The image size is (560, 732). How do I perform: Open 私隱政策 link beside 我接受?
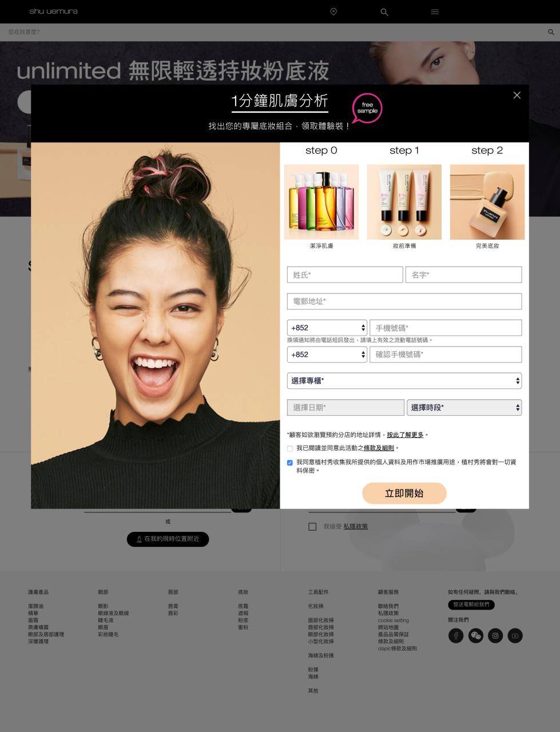[x=356, y=527]
